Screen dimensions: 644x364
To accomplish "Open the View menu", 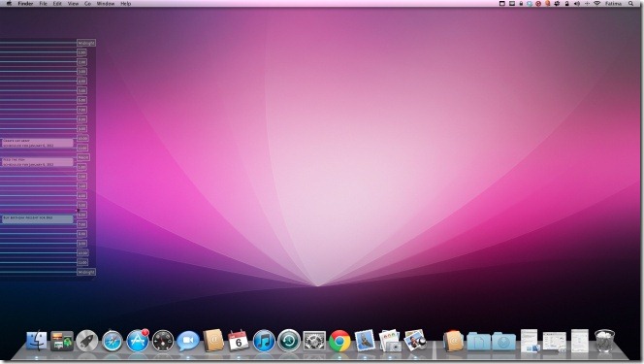I will (73, 3).
